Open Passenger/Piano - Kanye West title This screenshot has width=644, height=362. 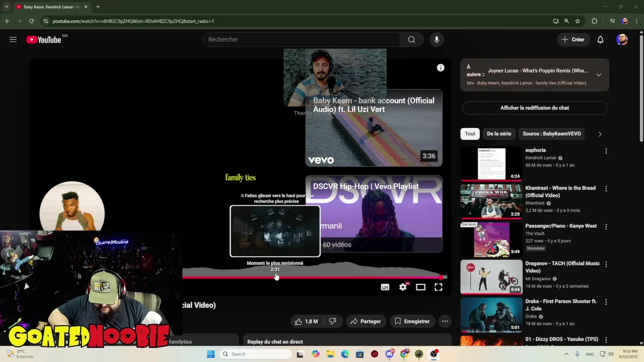[561, 226]
